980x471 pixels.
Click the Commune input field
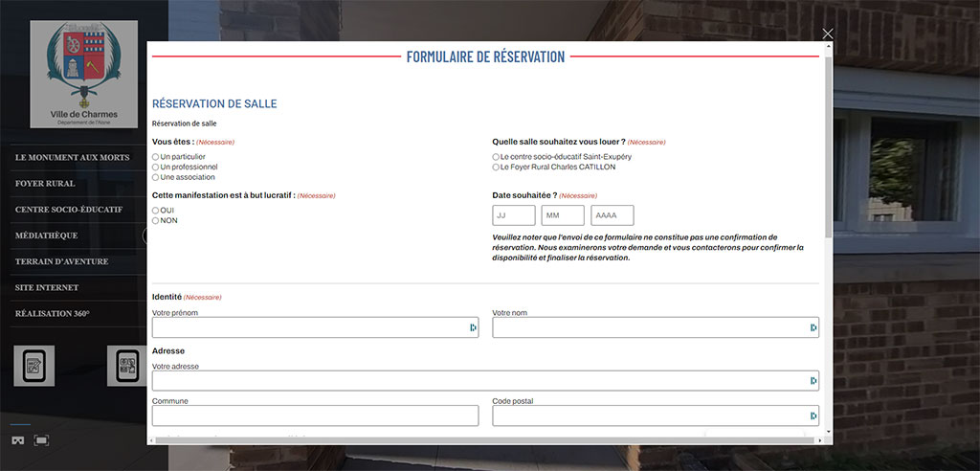[x=315, y=415]
